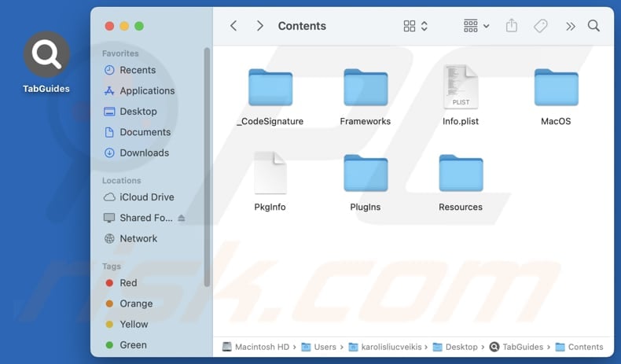Click Desktop in the path bar
The image size is (621, 364).
point(455,347)
